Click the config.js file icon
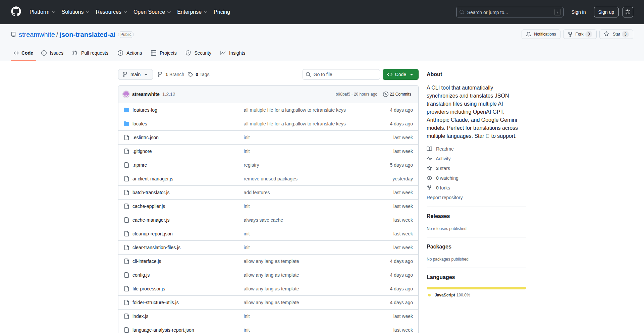644x333 pixels. tap(126, 275)
